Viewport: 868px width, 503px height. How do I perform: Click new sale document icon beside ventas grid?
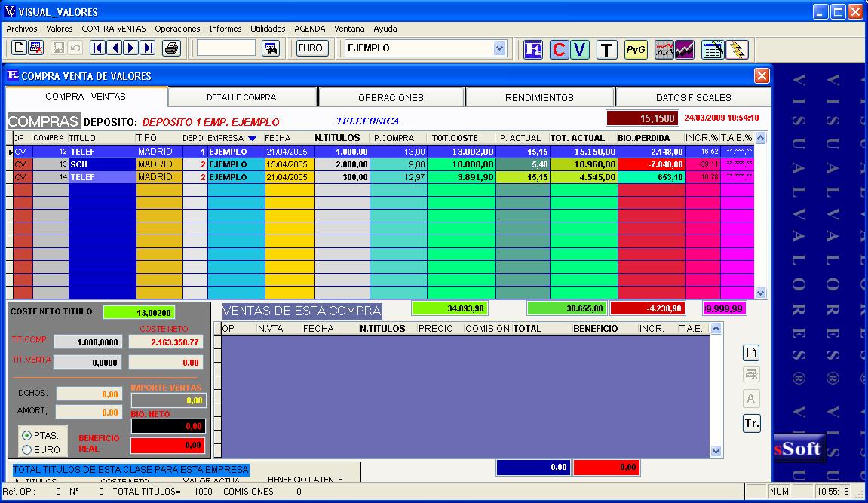tap(751, 353)
